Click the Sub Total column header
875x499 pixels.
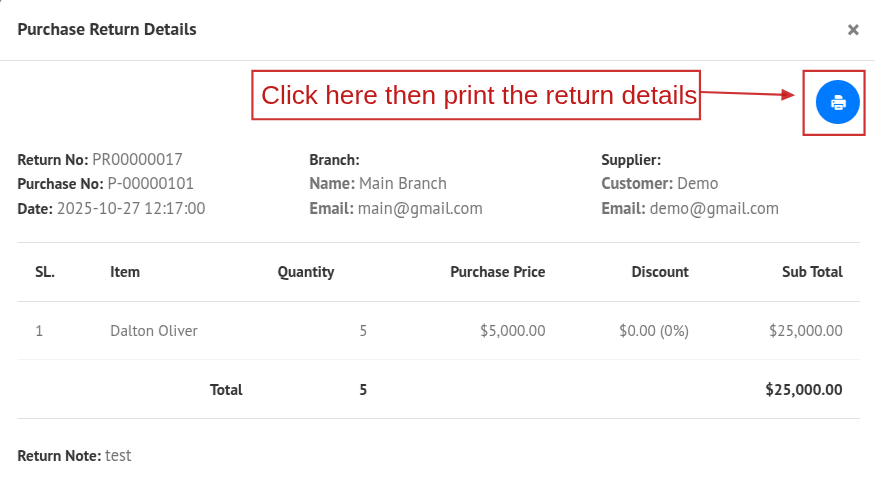click(812, 272)
